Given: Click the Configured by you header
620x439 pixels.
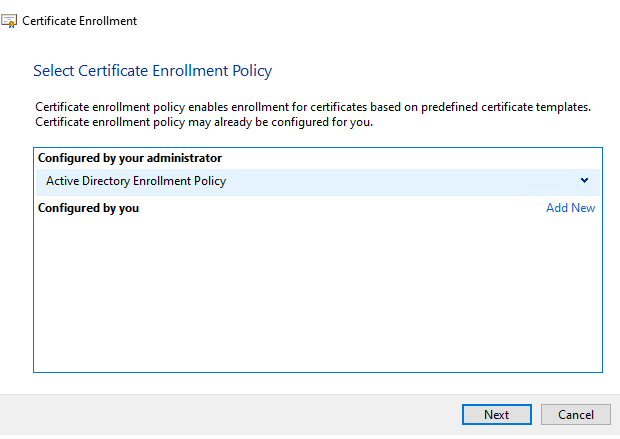Looking at the screenshot, I should [88, 208].
